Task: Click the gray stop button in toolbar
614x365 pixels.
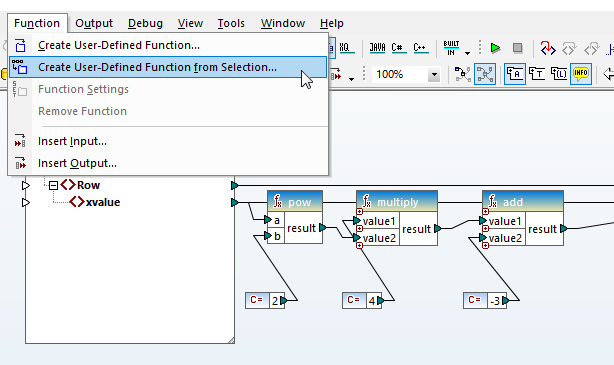Action: pos(517,48)
